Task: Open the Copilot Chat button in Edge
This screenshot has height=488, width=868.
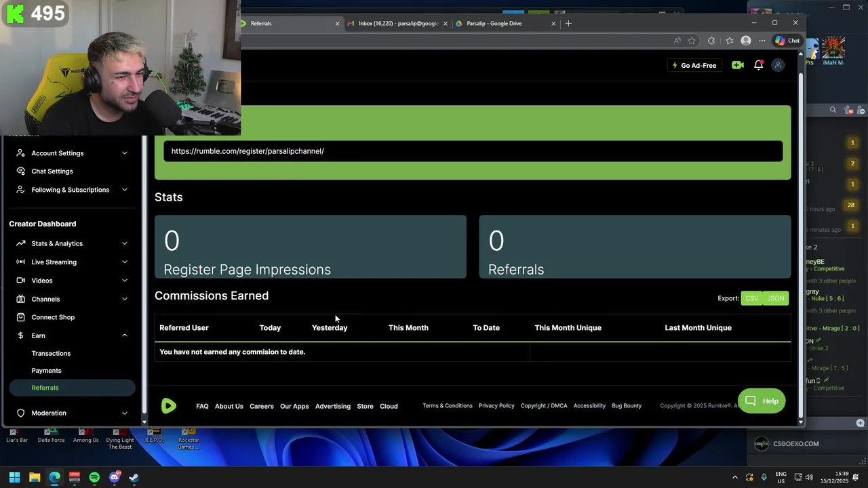Action: 787,41
